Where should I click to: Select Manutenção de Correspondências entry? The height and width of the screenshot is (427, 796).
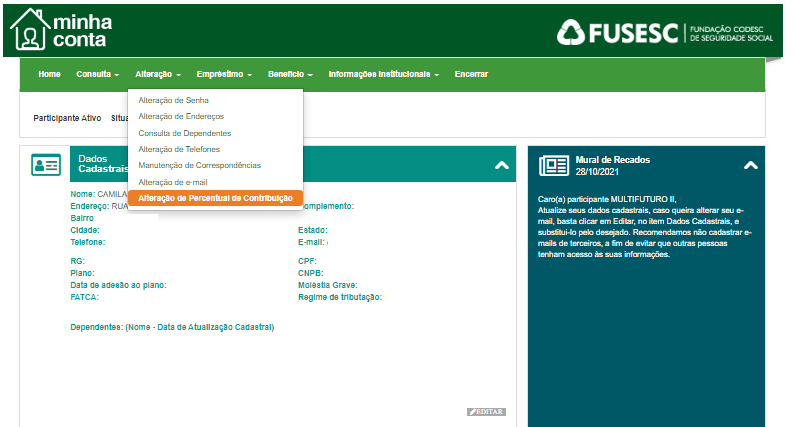(199, 165)
